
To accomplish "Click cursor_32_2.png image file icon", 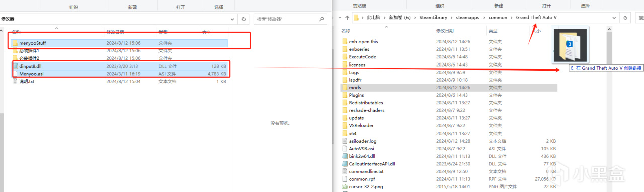I will click(x=345, y=186).
